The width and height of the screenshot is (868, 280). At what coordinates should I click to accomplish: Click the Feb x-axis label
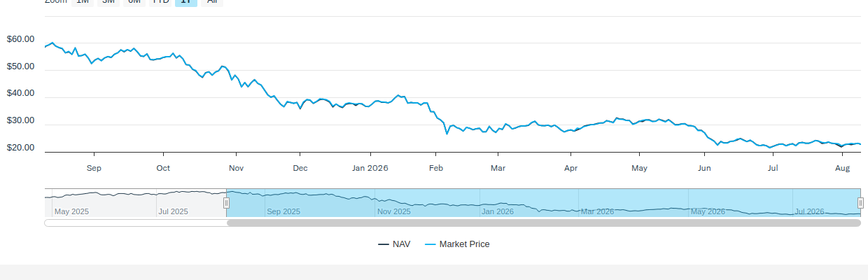coord(436,168)
